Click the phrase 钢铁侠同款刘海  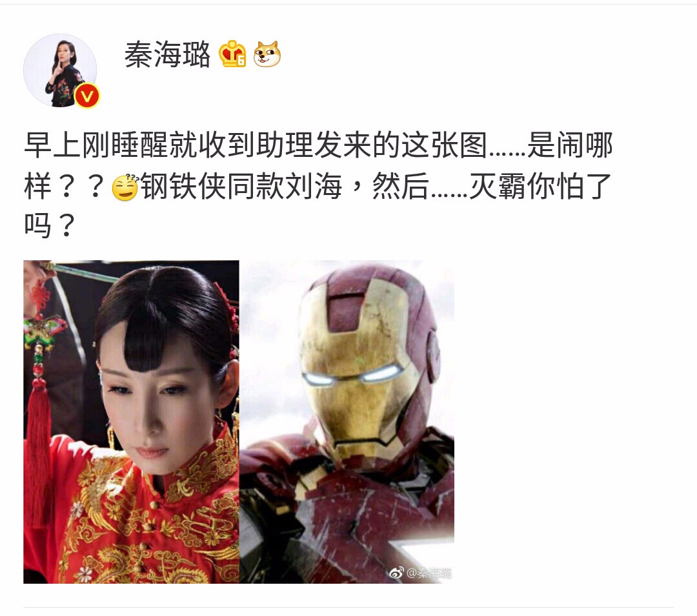coord(242,187)
